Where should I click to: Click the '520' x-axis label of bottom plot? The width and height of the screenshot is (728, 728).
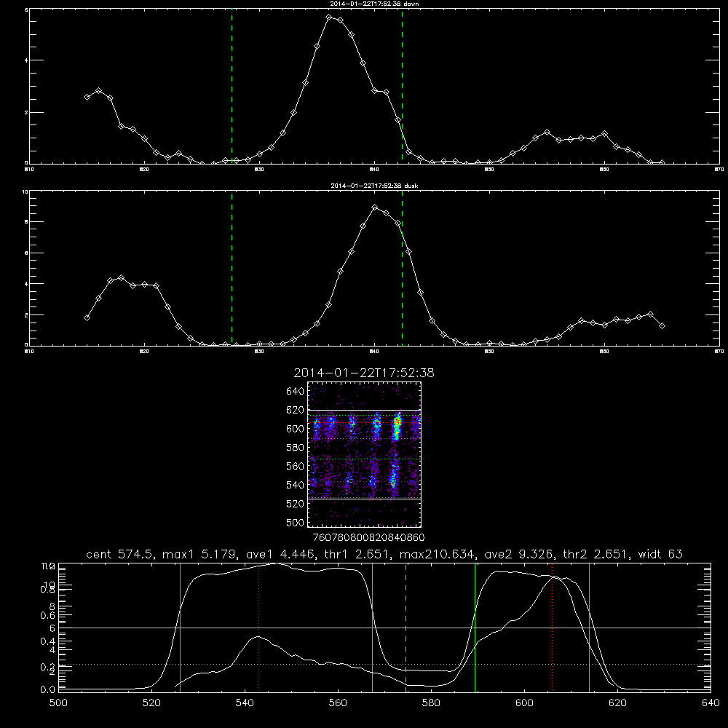[151, 703]
